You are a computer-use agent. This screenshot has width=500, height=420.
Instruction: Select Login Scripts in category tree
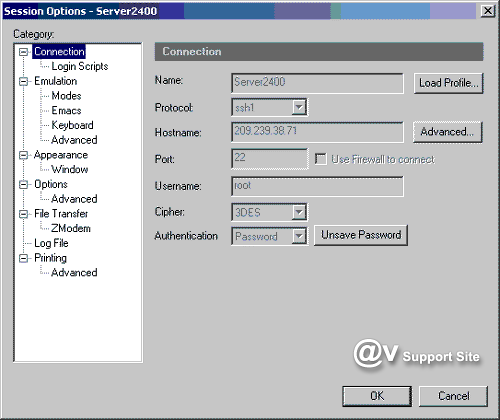[80, 66]
